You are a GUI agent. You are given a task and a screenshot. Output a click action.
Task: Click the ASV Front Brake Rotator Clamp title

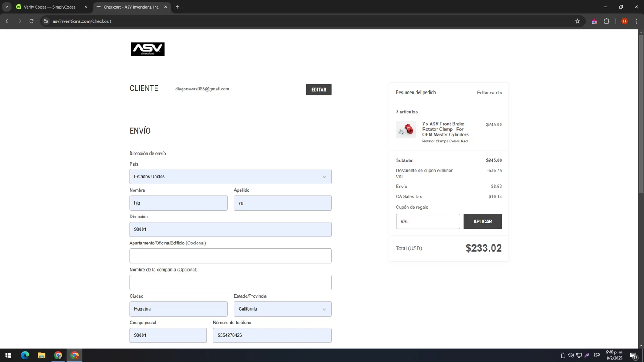[445, 129]
